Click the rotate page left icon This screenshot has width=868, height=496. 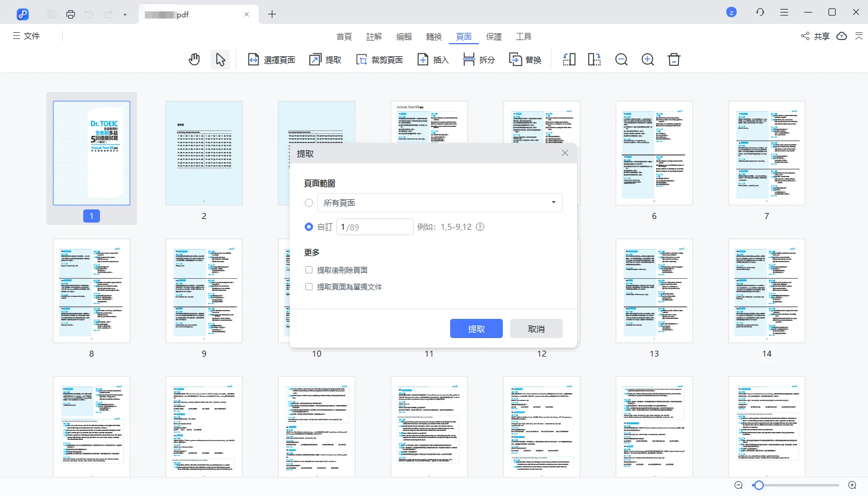pos(568,59)
